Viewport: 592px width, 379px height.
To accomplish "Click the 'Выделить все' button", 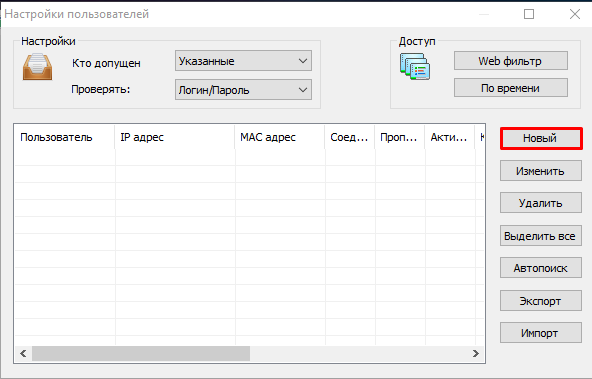I will 541,236.
